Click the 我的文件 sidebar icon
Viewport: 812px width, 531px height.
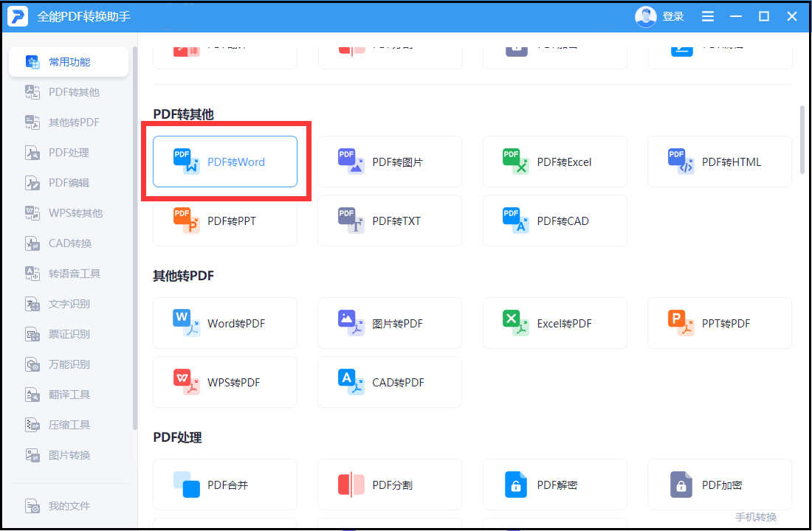coord(32,506)
